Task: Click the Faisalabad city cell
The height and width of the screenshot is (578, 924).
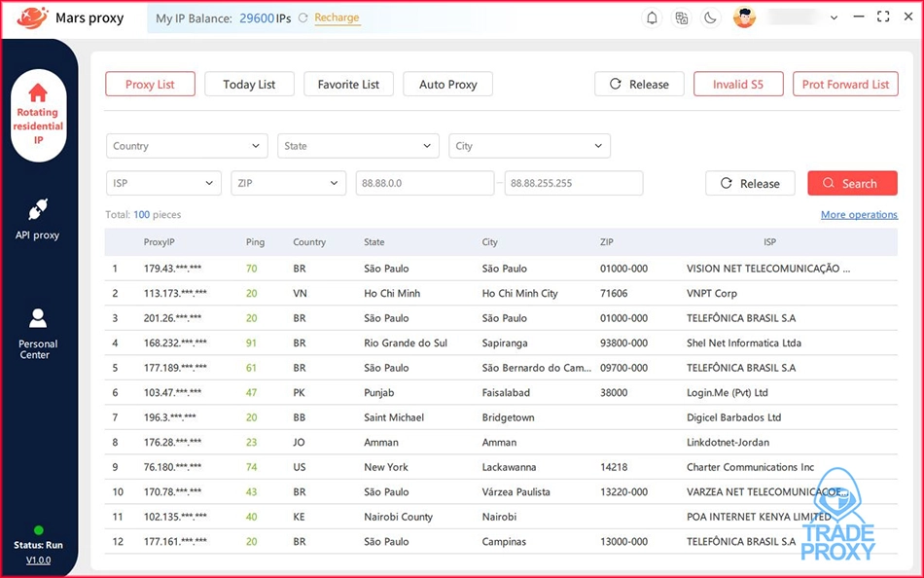Action: click(506, 392)
